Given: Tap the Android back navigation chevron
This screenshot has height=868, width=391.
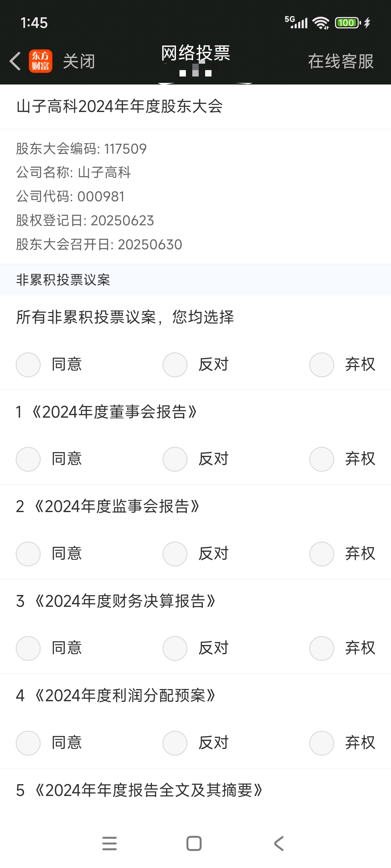Looking at the screenshot, I should [x=279, y=843].
